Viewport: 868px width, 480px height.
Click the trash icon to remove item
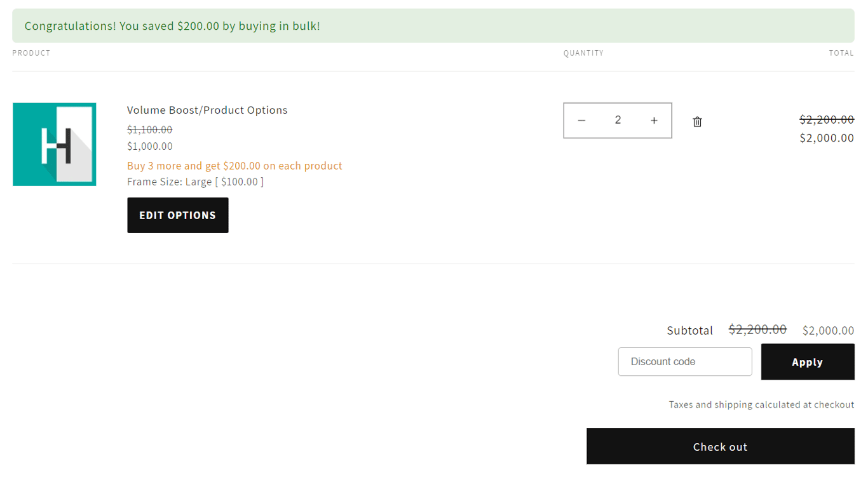click(697, 121)
